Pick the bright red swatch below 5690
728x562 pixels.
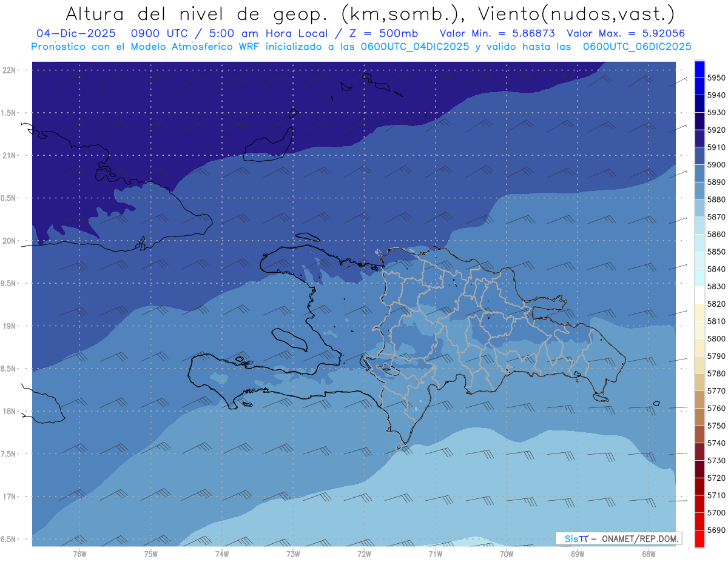tap(699, 538)
